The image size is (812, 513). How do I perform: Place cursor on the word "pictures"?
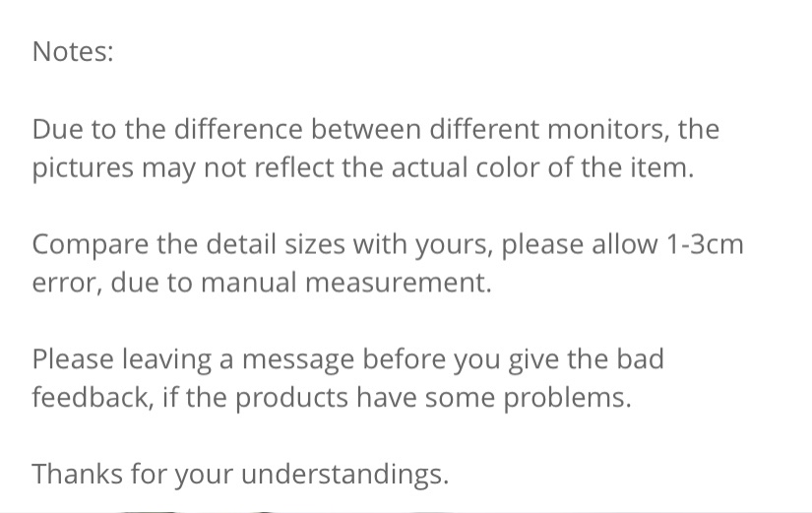coord(83,169)
